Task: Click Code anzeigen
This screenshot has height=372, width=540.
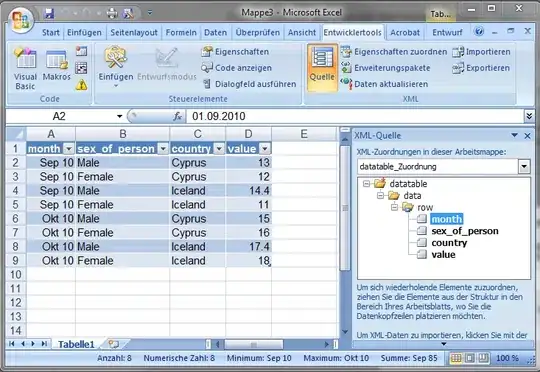Action: (x=237, y=68)
